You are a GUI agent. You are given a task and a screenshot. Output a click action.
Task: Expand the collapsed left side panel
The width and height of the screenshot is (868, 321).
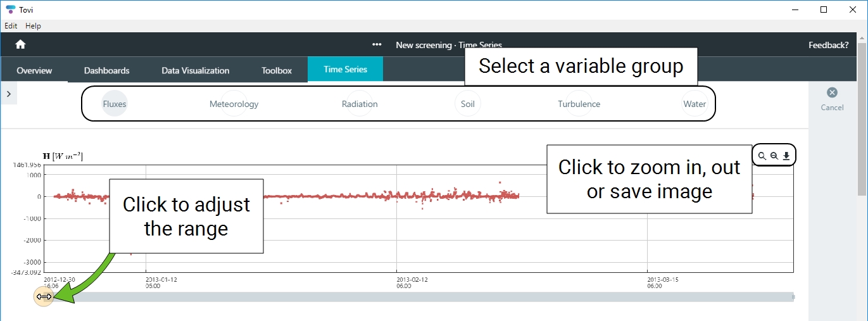coord(8,94)
